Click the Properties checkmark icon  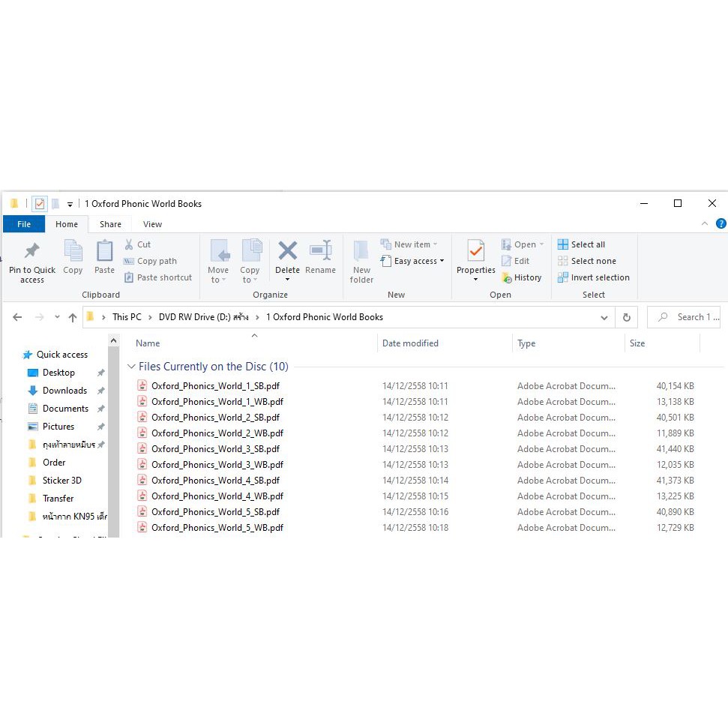(476, 251)
